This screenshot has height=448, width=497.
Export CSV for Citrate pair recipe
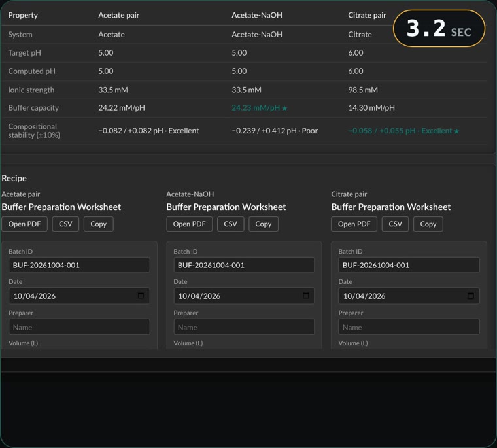pos(395,224)
